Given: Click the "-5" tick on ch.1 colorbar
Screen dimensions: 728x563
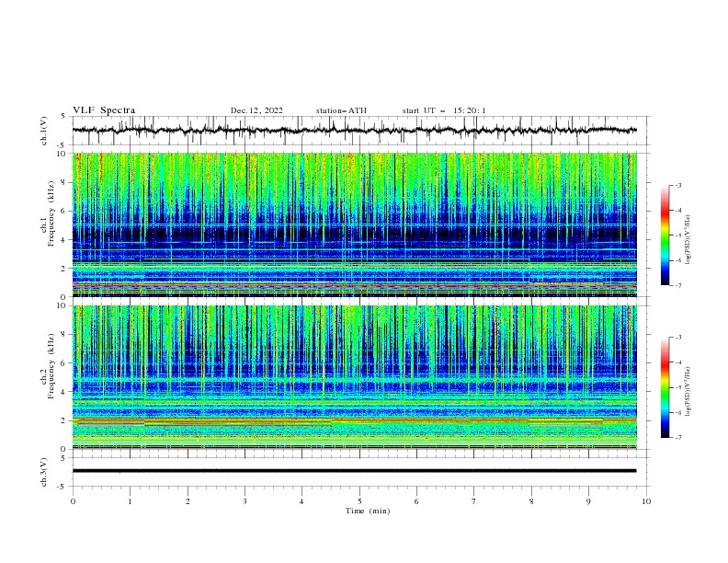Looking at the screenshot, I should (677, 236).
